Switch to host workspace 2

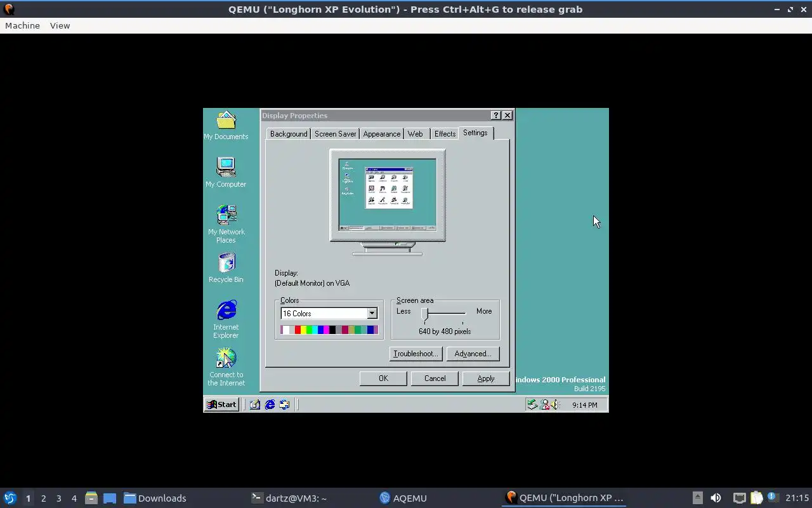click(43, 498)
